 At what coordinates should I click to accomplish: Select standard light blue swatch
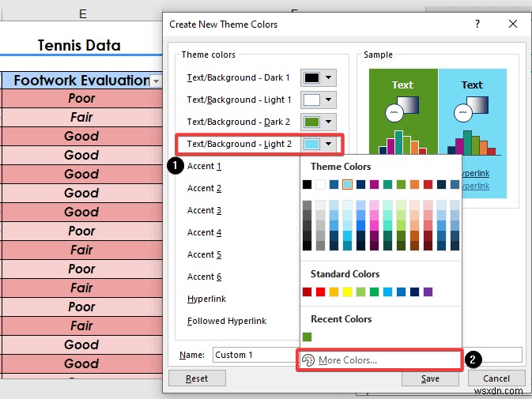coord(387,292)
